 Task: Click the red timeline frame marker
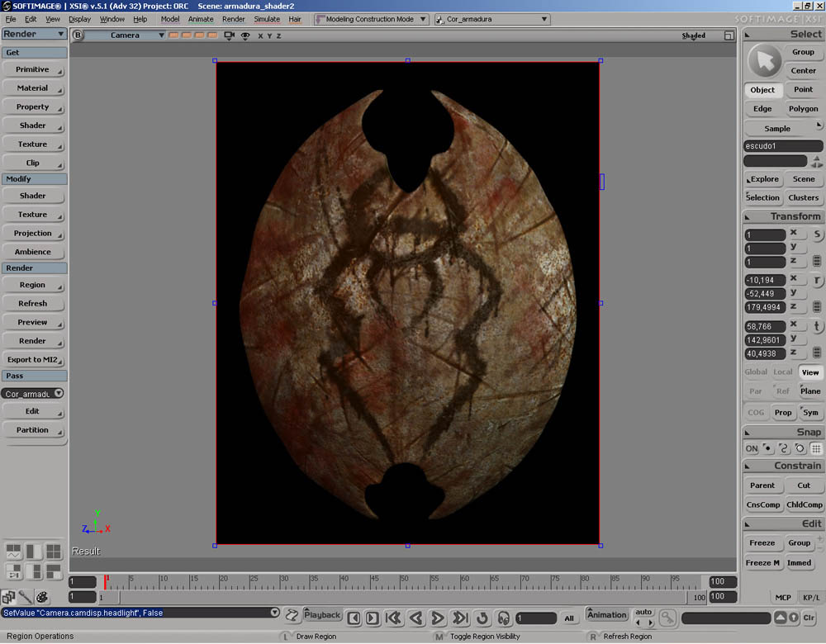point(106,582)
